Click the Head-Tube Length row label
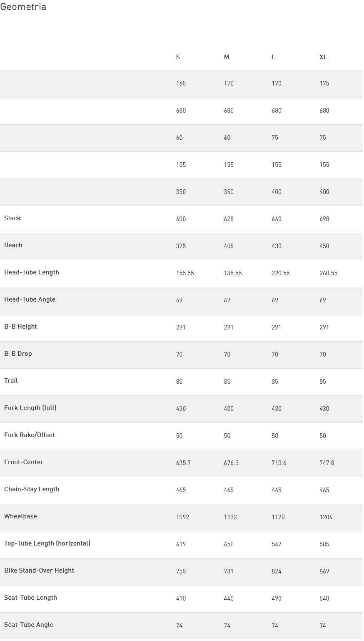The image size is (364, 641). 32,272
